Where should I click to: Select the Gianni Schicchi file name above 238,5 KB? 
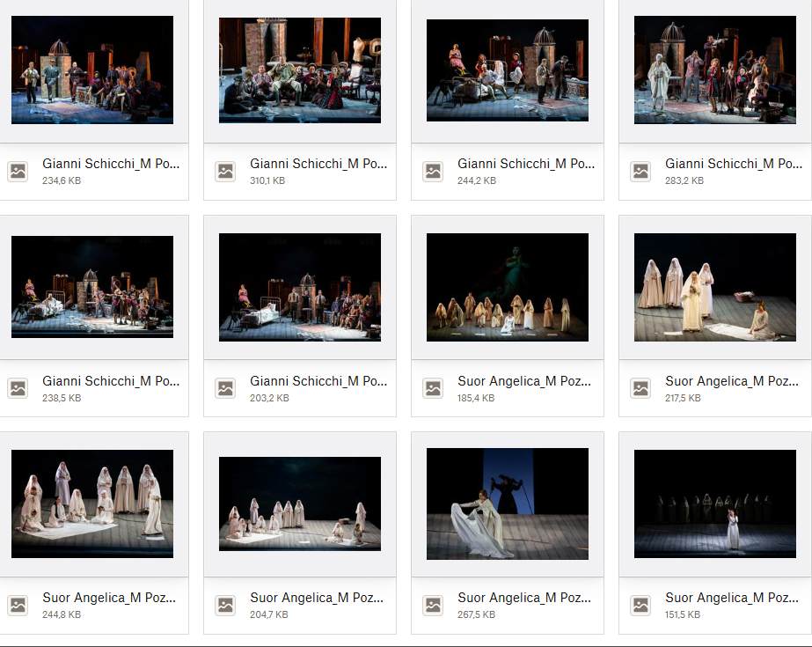tap(111, 381)
